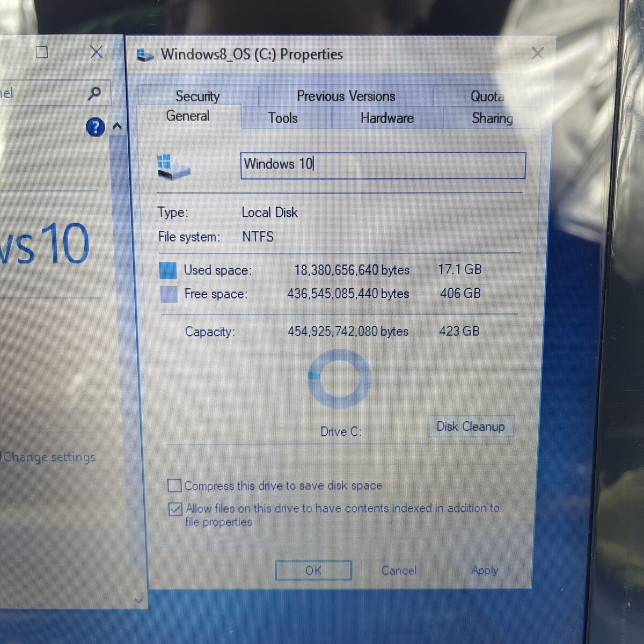
Task: Uncheck Allow files to have contents indexed
Action: (175, 508)
